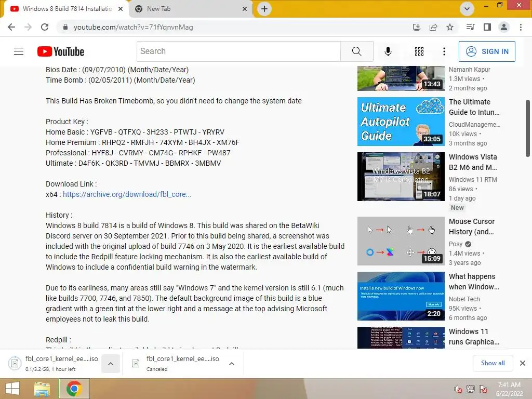Open the 13:43 Namanh Kapur video thumbnail
The image size is (532, 399).
coord(401,78)
